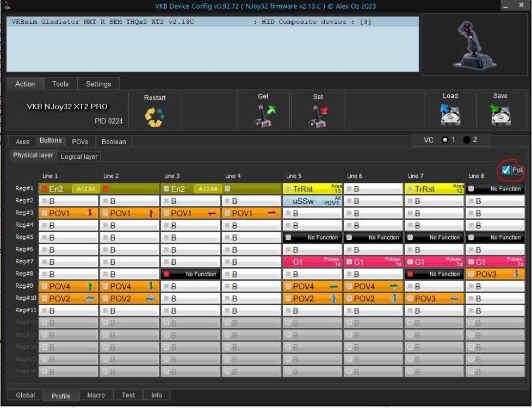532x408 pixels.
Task: Click POV1 right arrow cell in Reg#3 Line 4
Action: point(251,213)
